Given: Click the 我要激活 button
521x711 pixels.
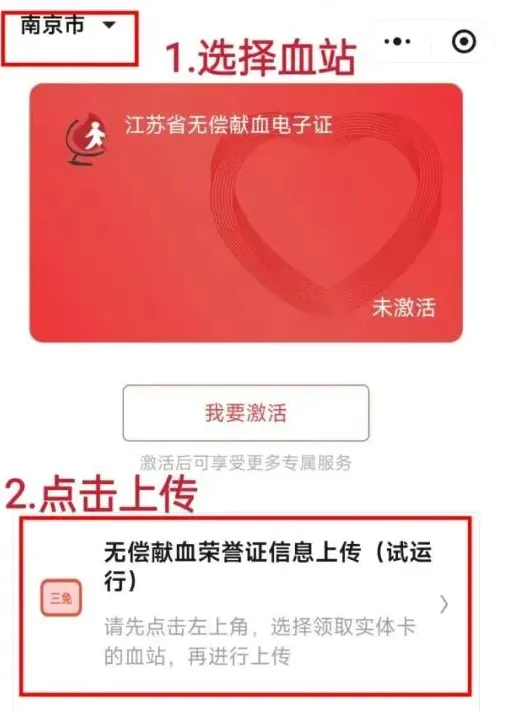Looking at the screenshot, I should [x=246, y=413].
